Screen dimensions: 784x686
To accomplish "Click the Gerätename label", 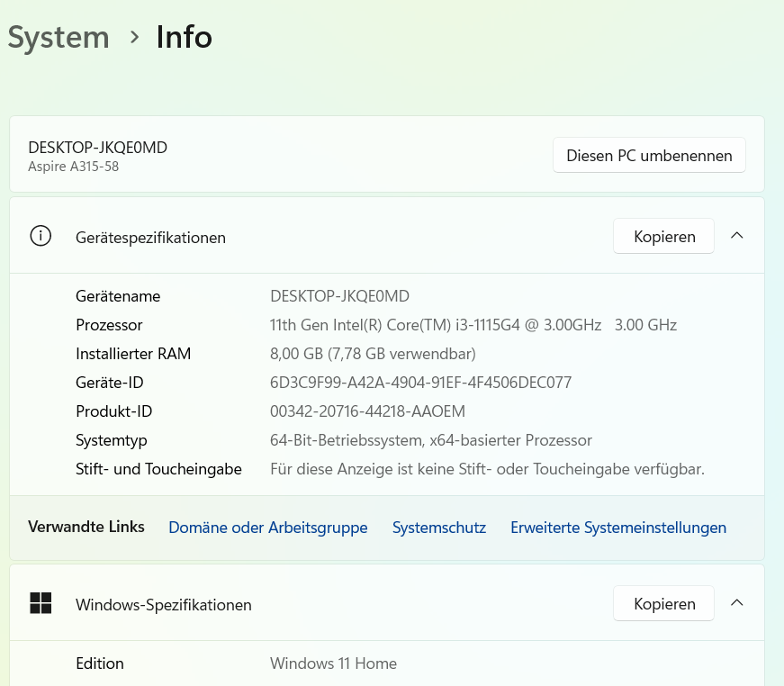I will (118, 296).
